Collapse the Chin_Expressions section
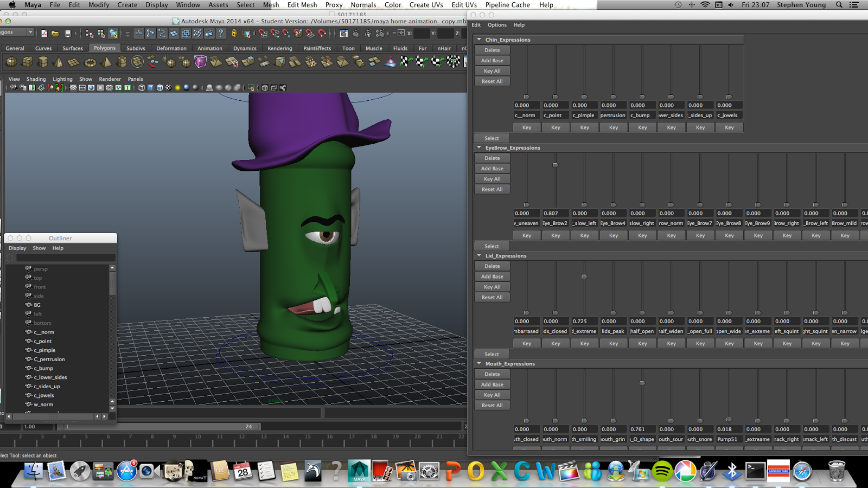The height and width of the screenshot is (488, 868). (x=479, y=40)
